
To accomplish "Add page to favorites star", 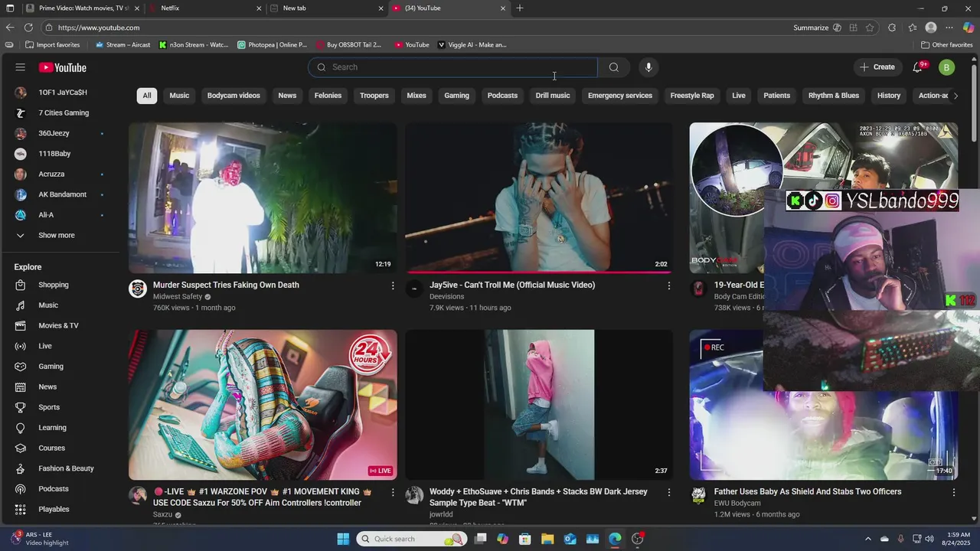I will [x=870, y=28].
